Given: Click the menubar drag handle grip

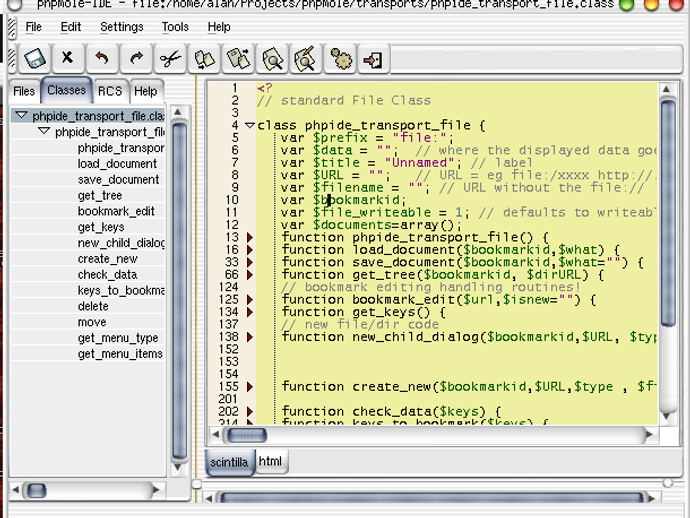Looking at the screenshot, I should coord(12,28).
